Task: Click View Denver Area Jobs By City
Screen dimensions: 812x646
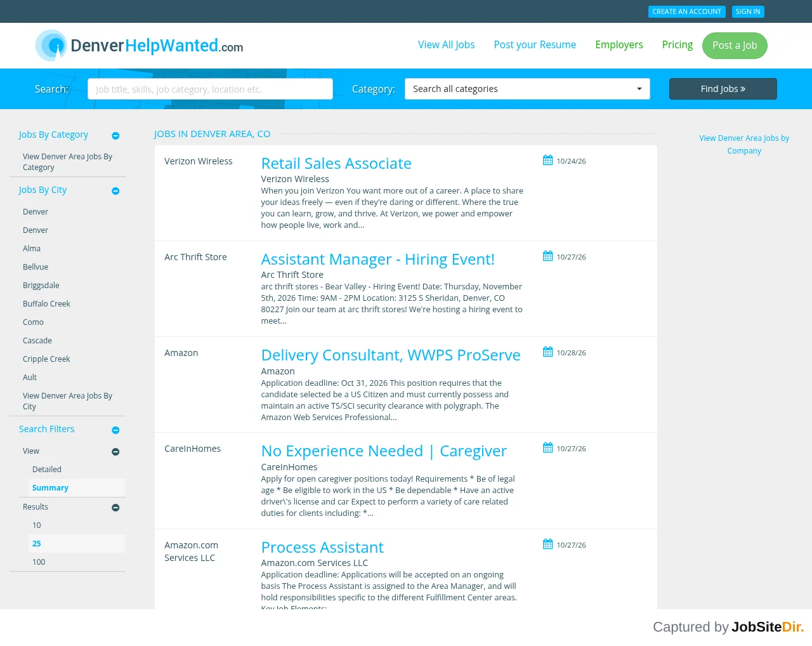Action: pyautogui.click(x=67, y=401)
